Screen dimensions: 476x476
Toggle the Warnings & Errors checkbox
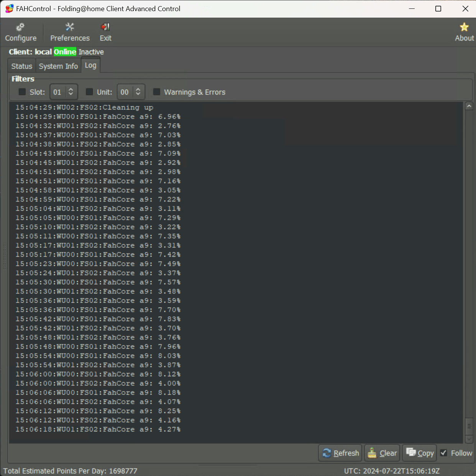157,92
